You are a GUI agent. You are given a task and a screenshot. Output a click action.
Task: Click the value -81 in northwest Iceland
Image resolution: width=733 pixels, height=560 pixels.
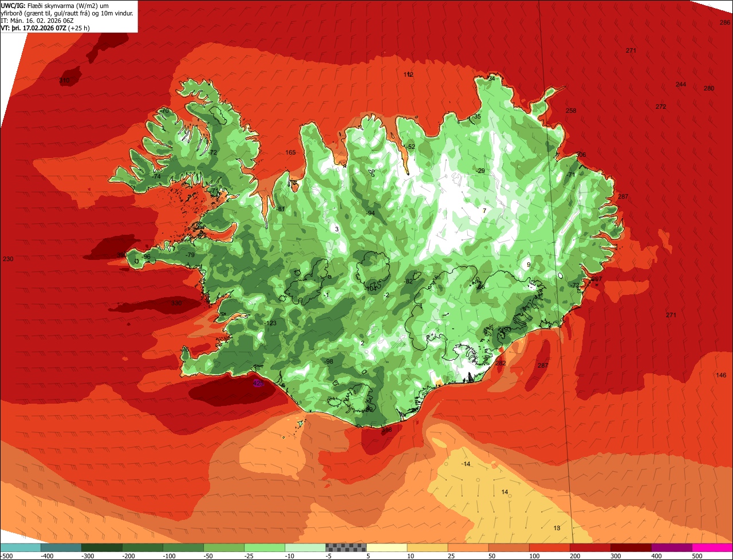click(280, 209)
